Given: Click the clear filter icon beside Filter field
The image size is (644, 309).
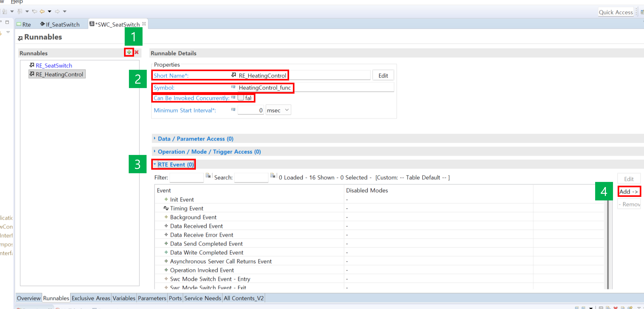Looking at the screenshot, I should pyautogui.click(x=208, y=176).
